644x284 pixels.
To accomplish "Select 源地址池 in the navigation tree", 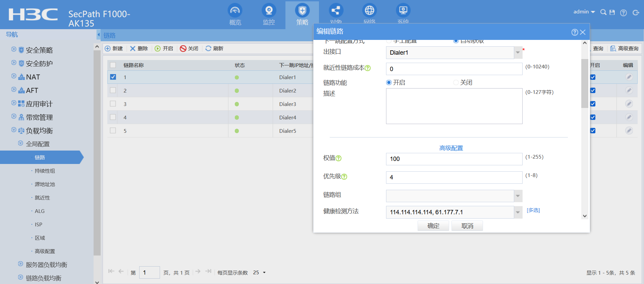I will (45, 184).
